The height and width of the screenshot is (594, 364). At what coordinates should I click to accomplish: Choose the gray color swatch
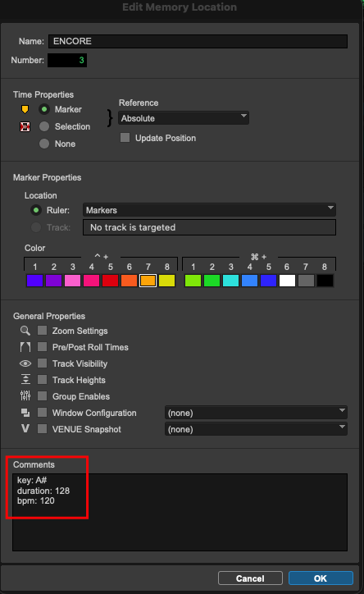click(x=306, y=281)
